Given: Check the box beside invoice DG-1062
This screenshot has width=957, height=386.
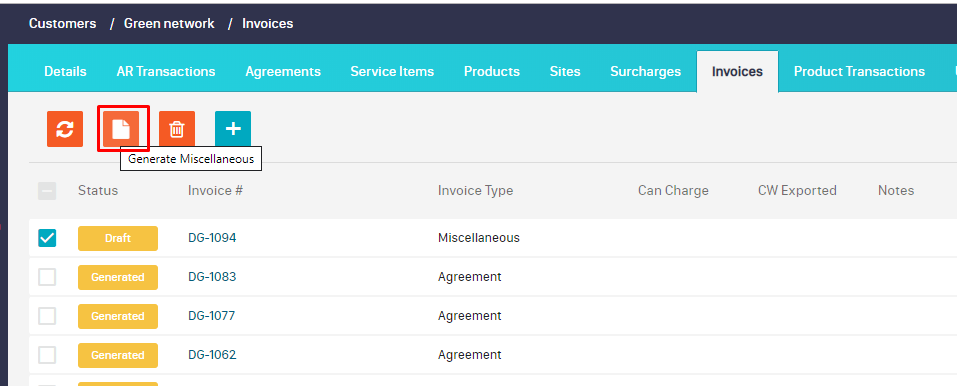Looking at the screenshot, I should click(47, 355).
